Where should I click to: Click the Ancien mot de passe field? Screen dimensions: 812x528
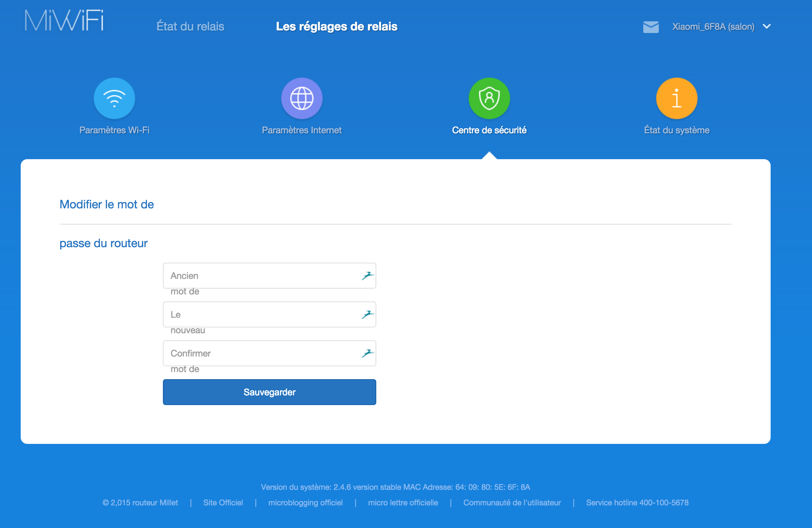[269, 276]
